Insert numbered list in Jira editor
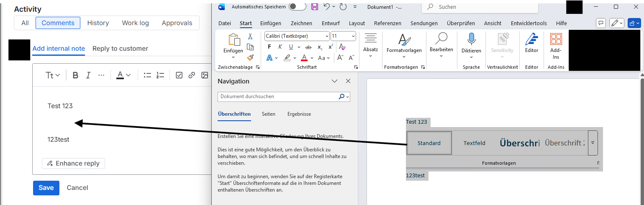 160,75
